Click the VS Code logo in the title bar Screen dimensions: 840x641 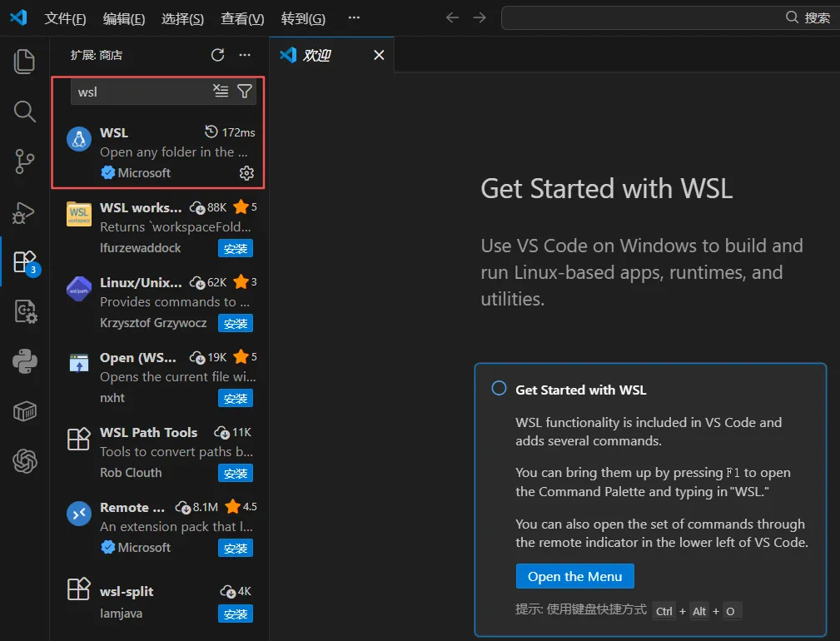[x=19, y=17]
